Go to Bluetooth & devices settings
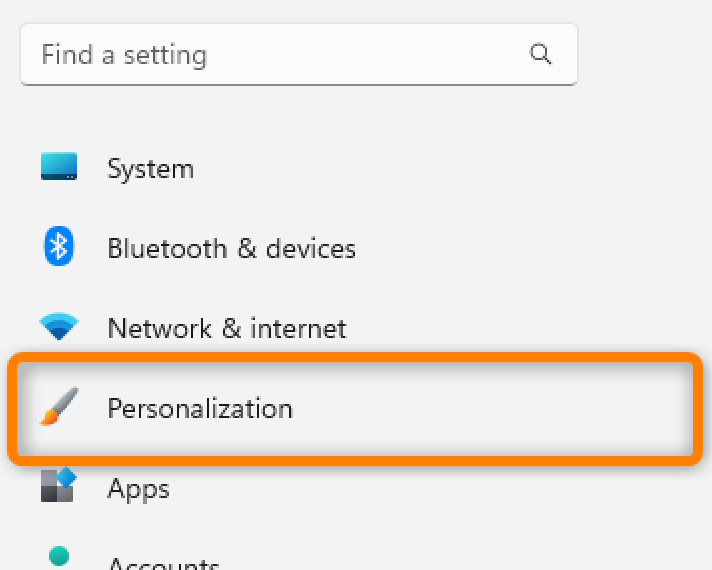712x570 pixels. (231, 248)
